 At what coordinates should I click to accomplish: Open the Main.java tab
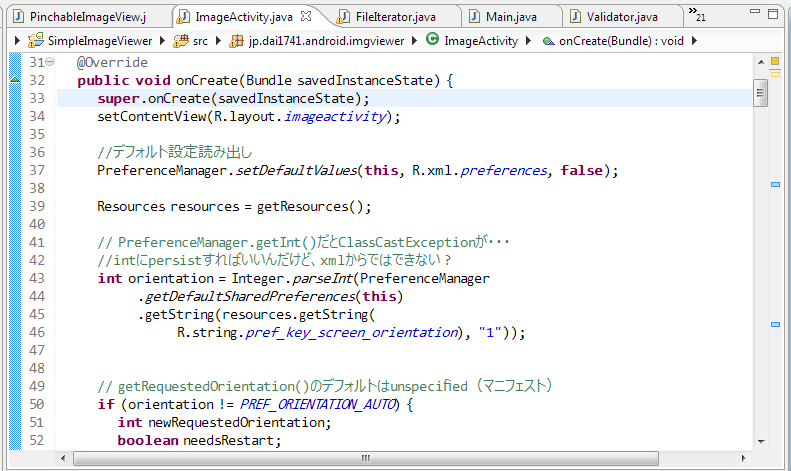511,17
